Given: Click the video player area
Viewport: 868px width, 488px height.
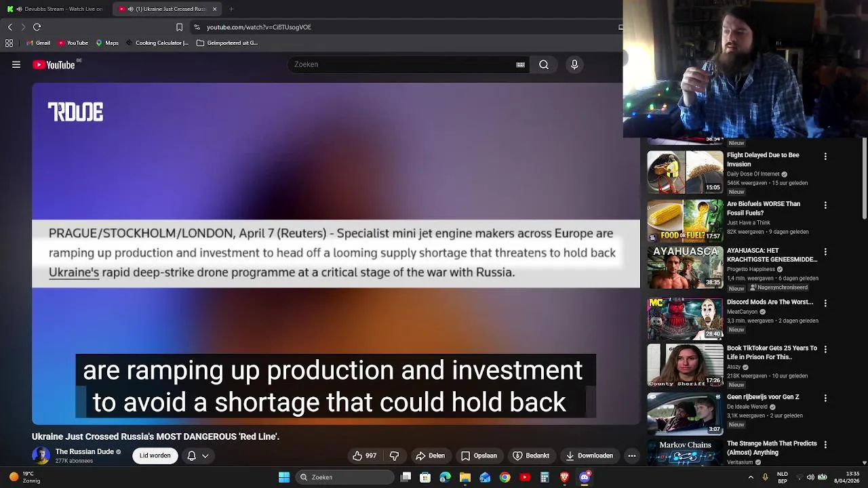Looking at the screenshot, I should point(336,253).
